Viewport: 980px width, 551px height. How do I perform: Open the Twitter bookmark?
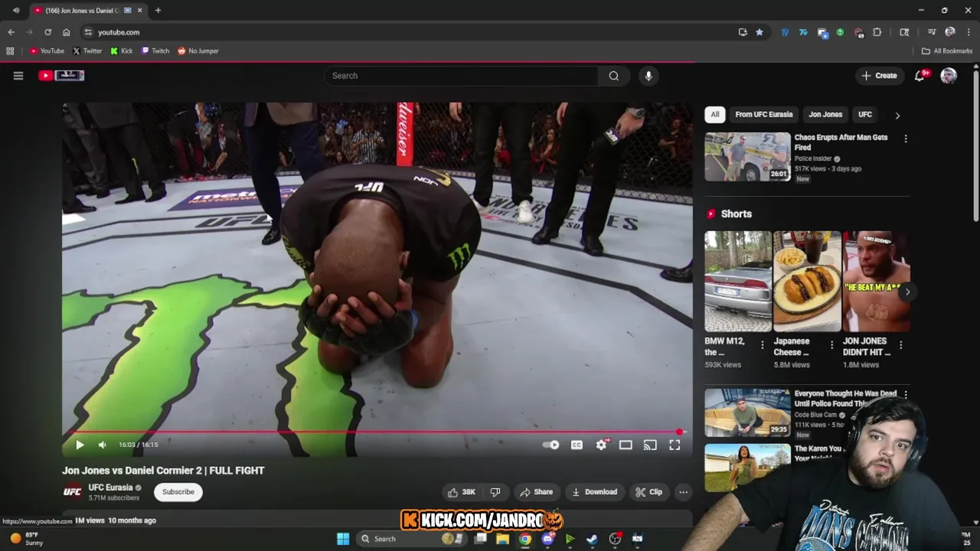[x=87, y=51]
